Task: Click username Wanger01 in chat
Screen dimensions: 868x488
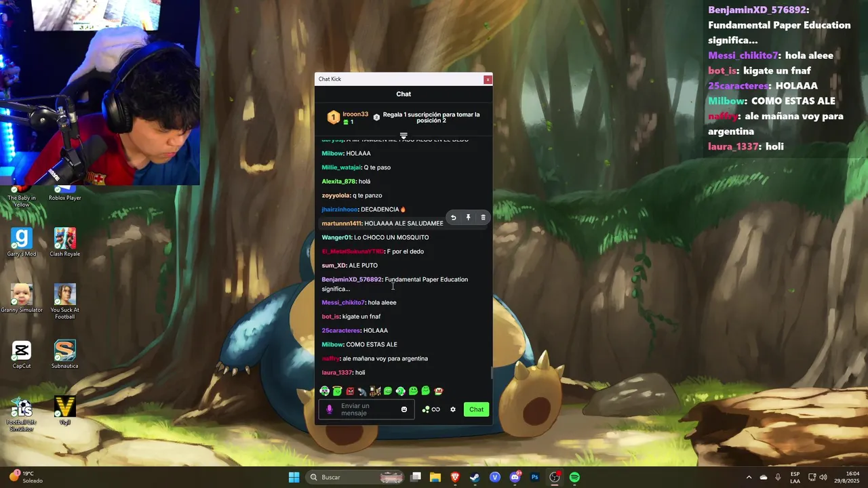Action: [x=336, y=237]
